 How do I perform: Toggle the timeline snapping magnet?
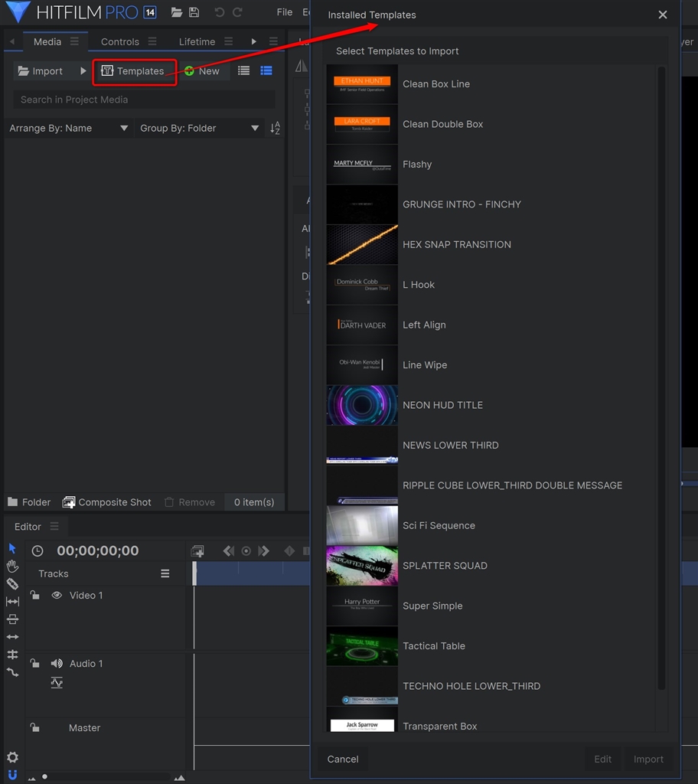pos(12,775)
